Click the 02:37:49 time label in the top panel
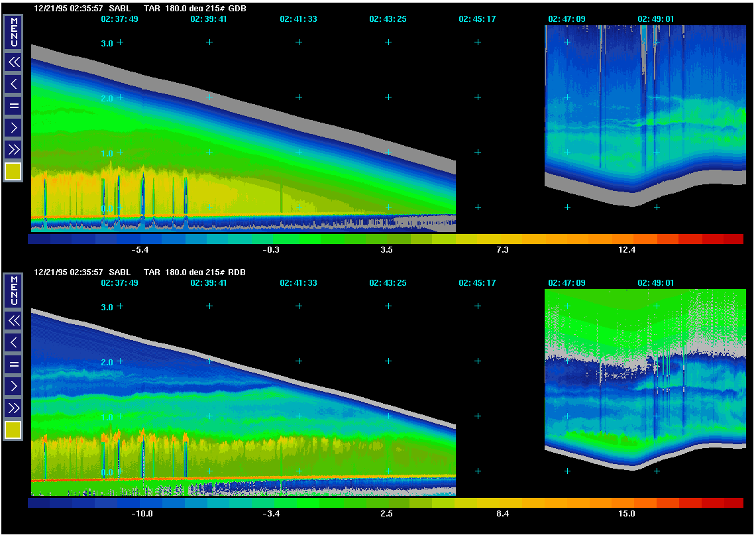The width and height of the screenshot is (756, 537). 119,19
